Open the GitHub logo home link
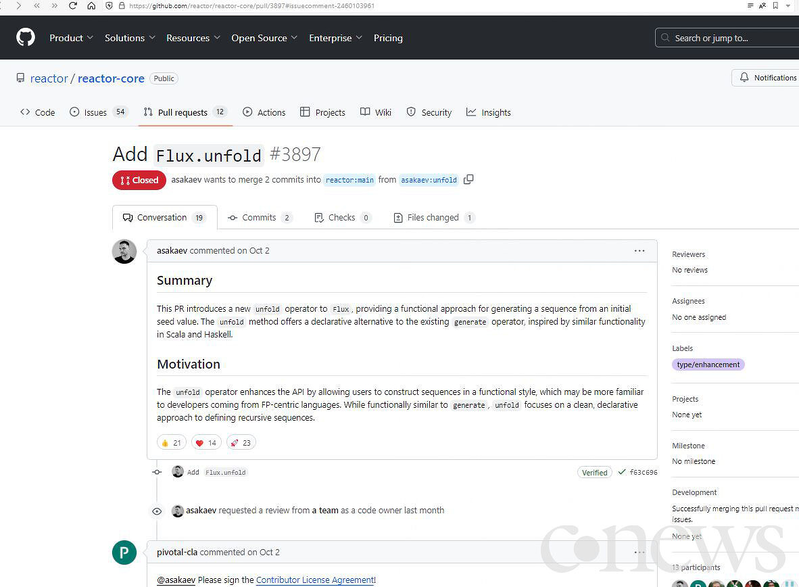The width and height of the screenshot is (799, 587). coord(25,38)
